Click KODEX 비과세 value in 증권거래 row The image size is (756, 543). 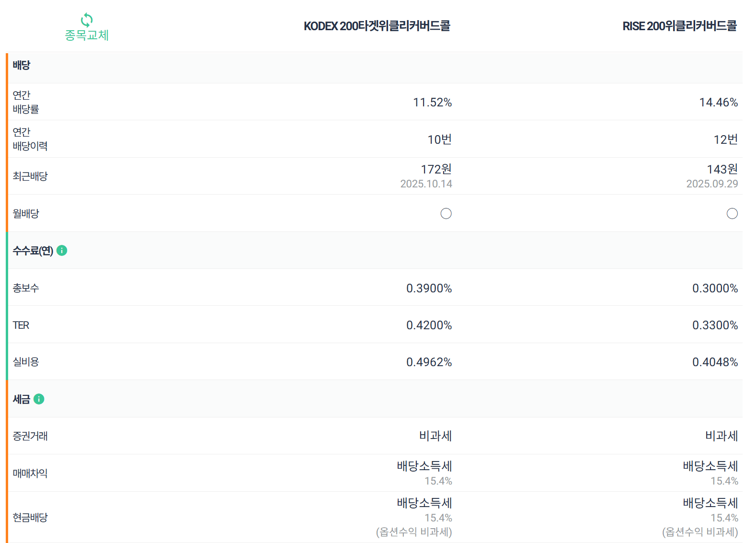click(x=435, y=436)
